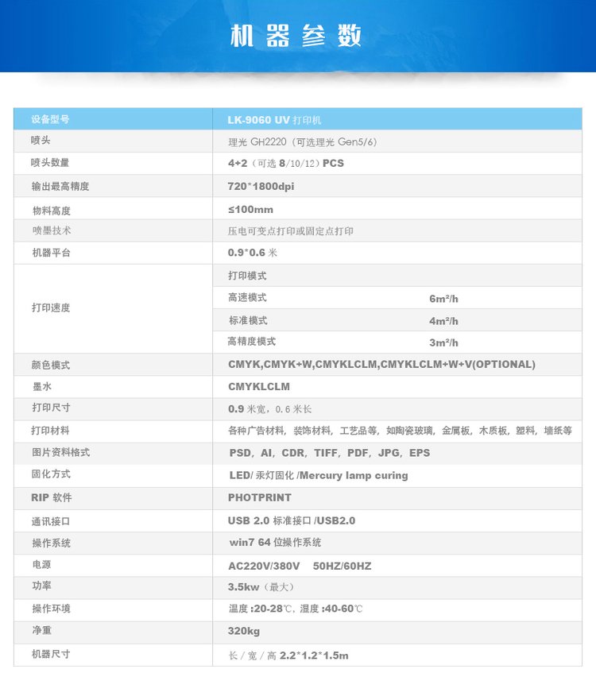Click the 理光 GH2220 printhead value
The image size is (596, 700).
302,142
